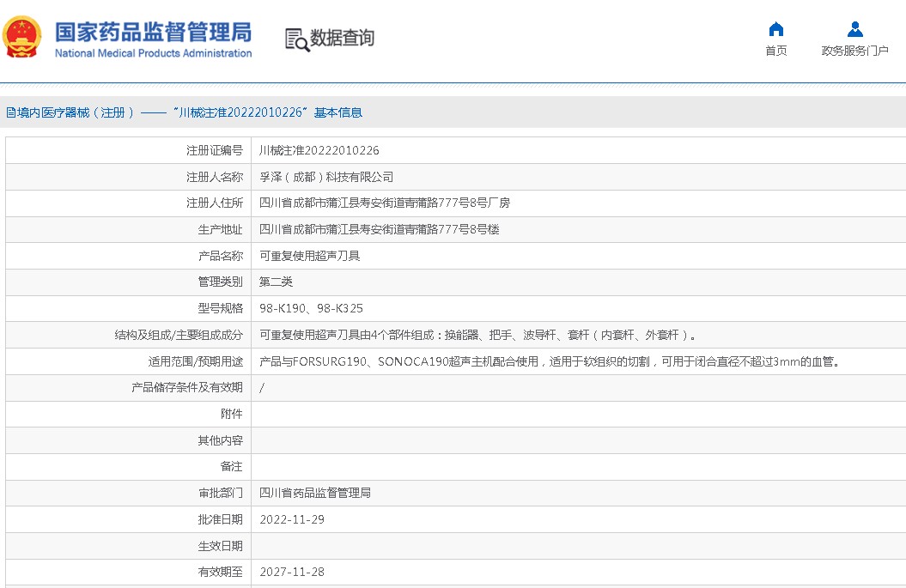The width and height of the screenshot is (906, 588).
Task: Click registrant name 孚泽（成都）科技有限公司
Action: tap(325, 177)
